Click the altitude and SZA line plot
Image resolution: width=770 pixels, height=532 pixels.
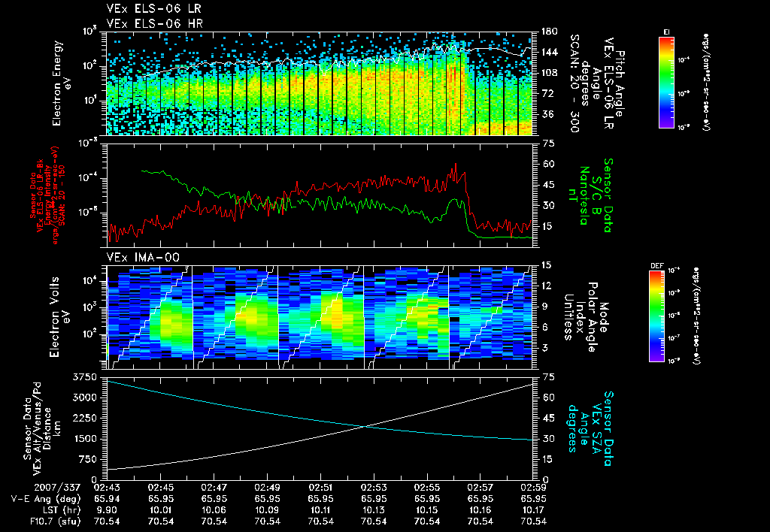coord(320,428)
